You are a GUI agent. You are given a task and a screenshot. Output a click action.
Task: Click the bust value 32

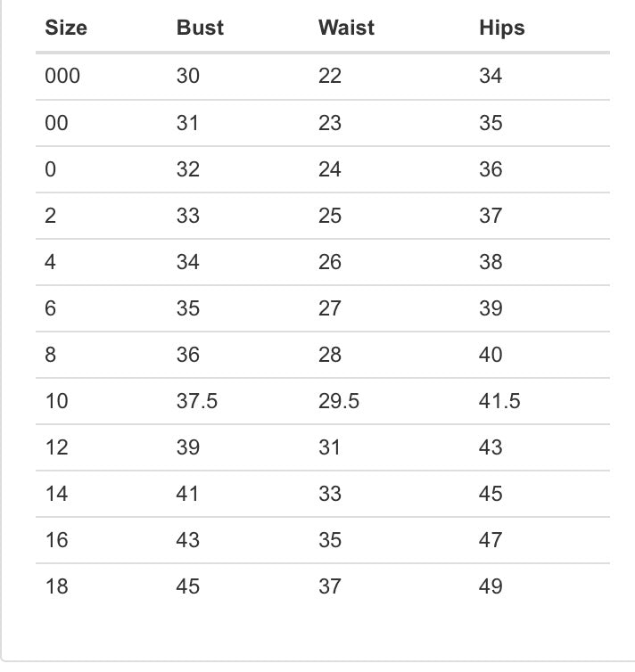(188, 169)
